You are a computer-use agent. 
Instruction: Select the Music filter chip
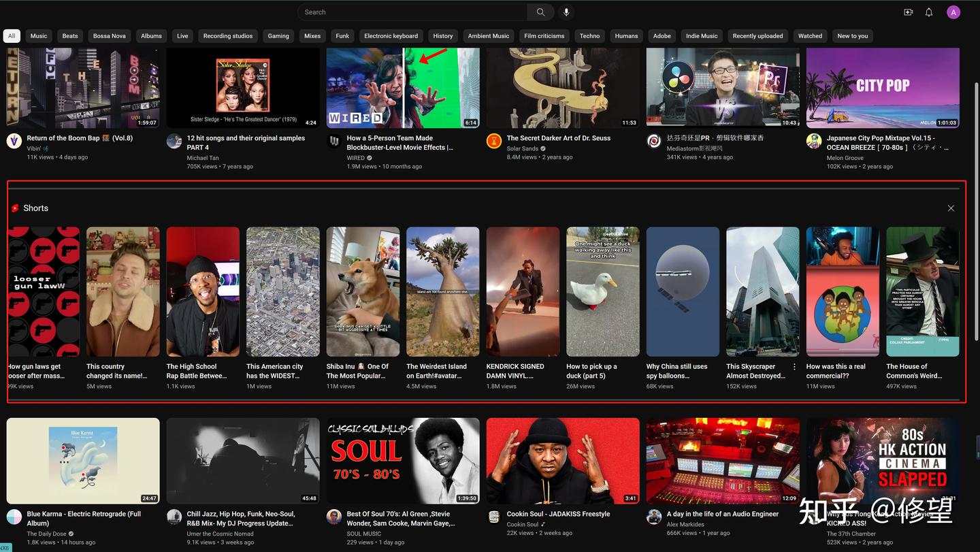point(39,35)
